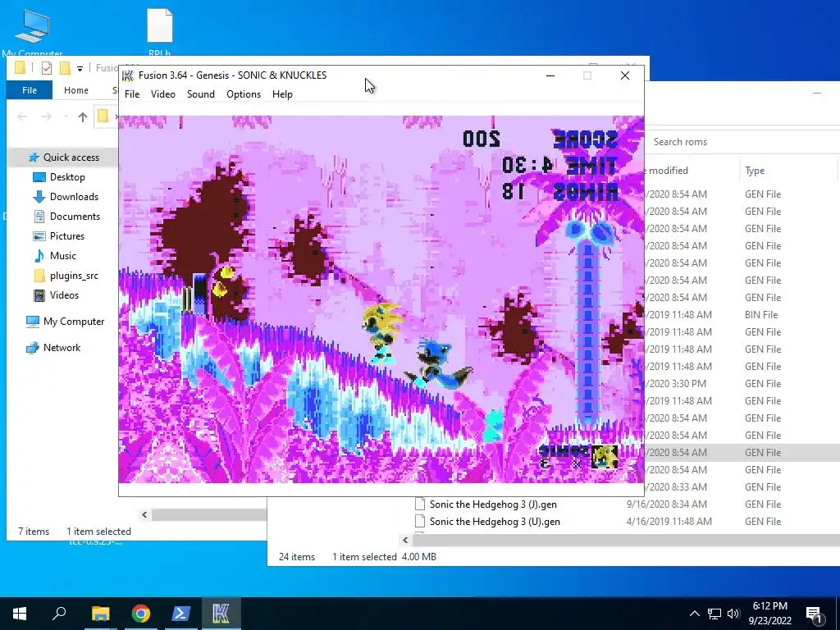Go up one folder level
The height and width of the screenshot is (630, 840).
[83, 116]
